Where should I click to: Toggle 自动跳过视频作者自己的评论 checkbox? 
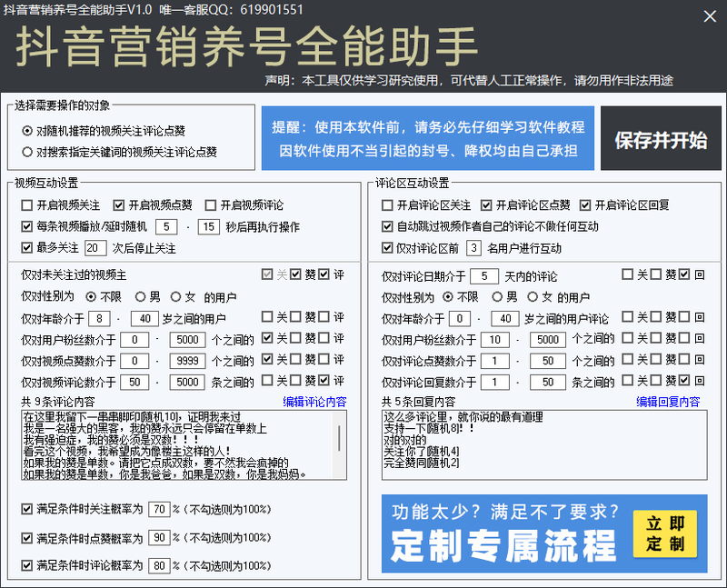click(x=387, y=226)
